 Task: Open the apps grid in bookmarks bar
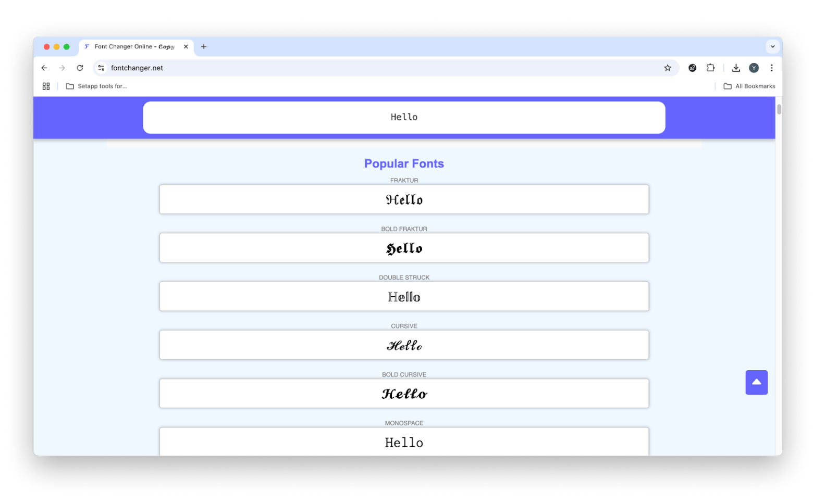click(x=46, y=86)
